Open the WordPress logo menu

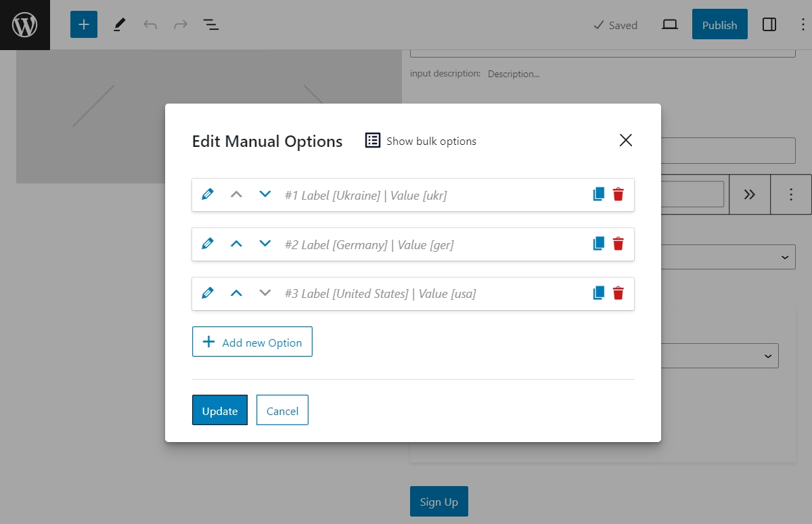[25, 25]
